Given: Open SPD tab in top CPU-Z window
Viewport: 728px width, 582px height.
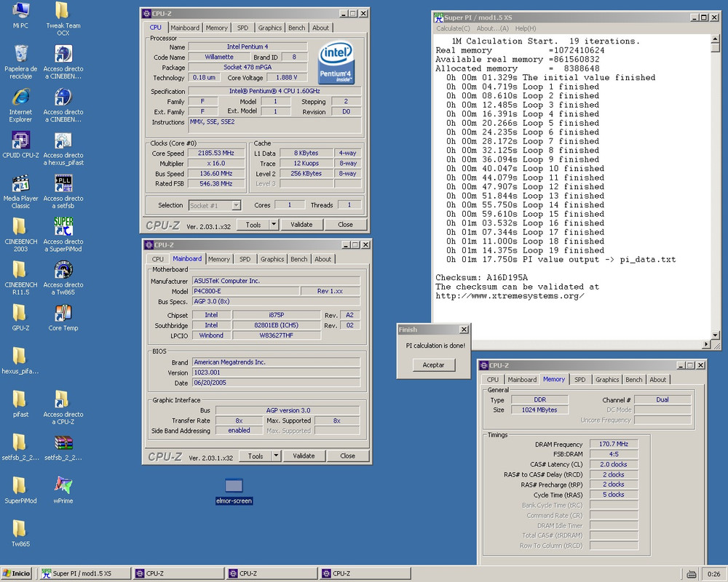Looking at the screenshot, I should coord(243,28).
